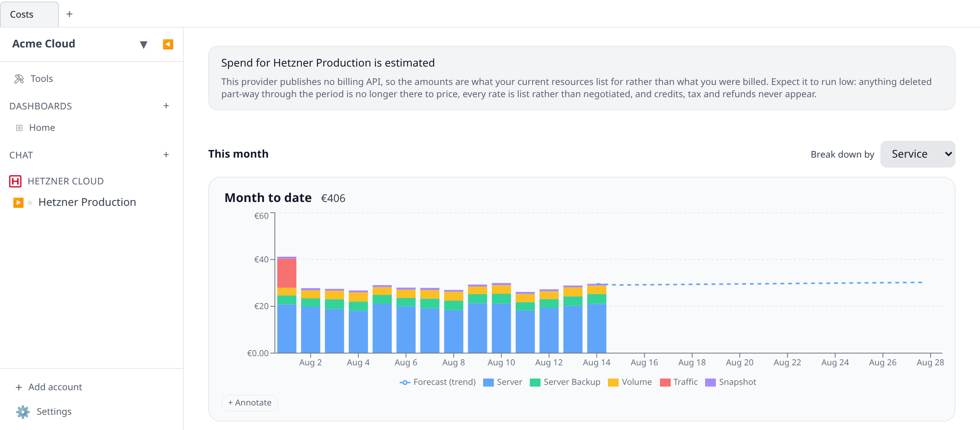Screen dimensions: 980x430
Task: Open a new tab with plus
Action: click(x=69, y=14)
